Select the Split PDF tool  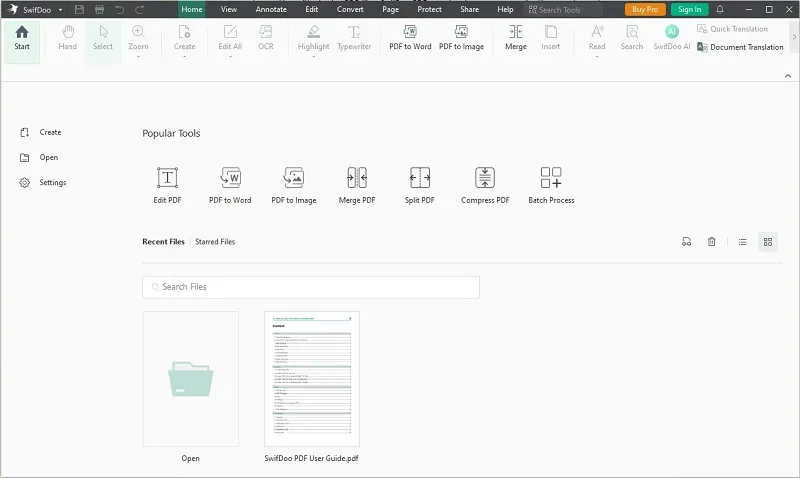click(x=420, y=185)
